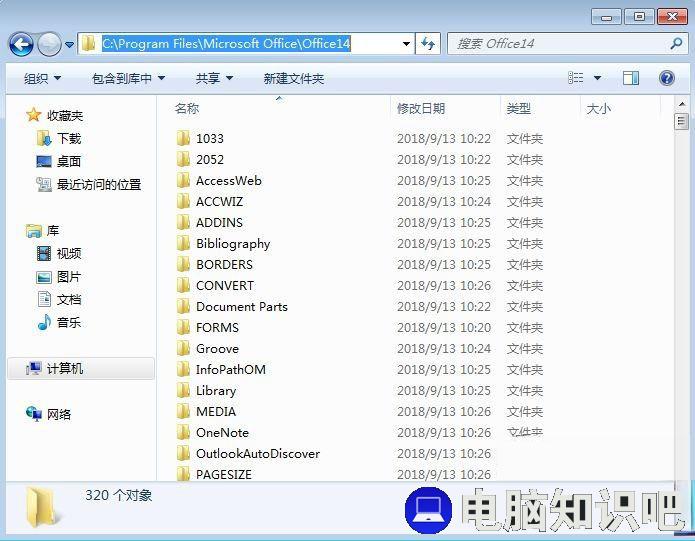Select the Document Parts folder icon
This screenshot has height=541, width=695.
pos(183,306)
